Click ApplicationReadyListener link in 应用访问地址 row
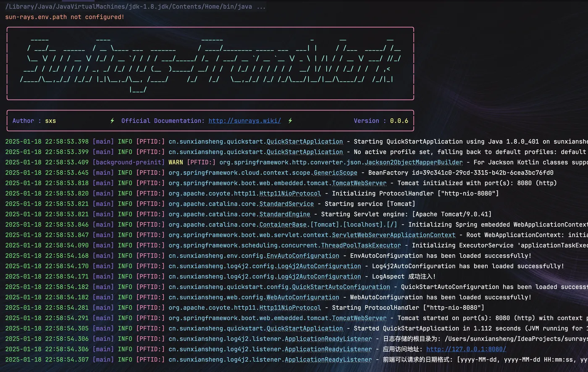The width and height of the screenshot is (588, 372). [x=328, y=349]
